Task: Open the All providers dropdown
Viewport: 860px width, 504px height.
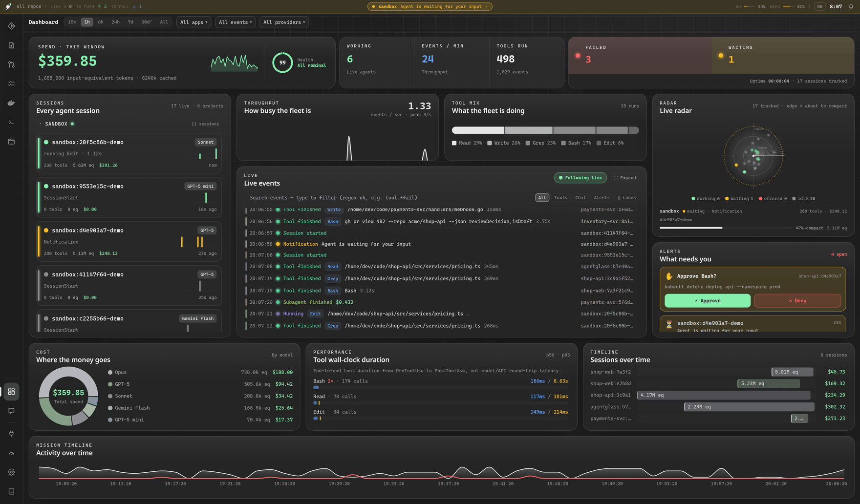Action: tap(284, 22)
